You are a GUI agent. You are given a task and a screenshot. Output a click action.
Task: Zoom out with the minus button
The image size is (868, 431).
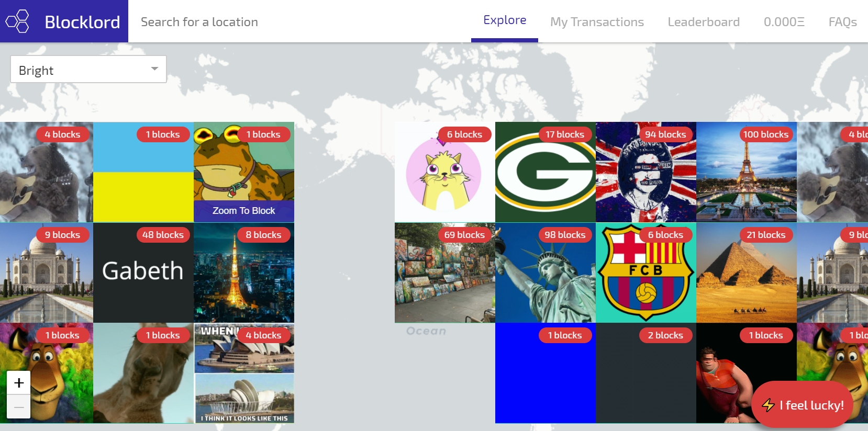pyautogui.click(x=19, y=407)
